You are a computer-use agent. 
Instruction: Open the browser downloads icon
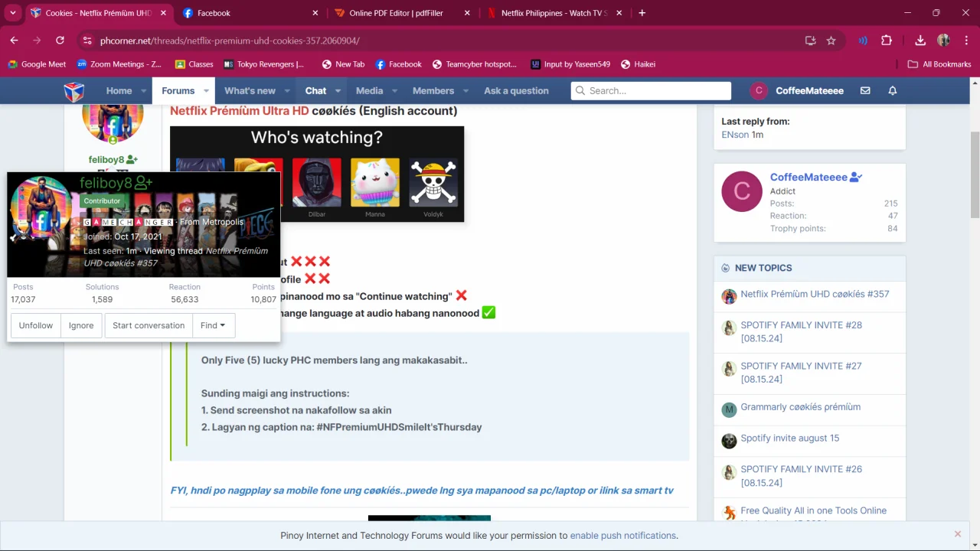(920, 41)
